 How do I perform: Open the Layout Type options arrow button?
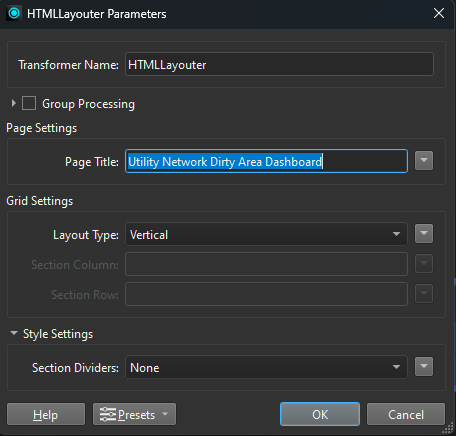[424, 233]
